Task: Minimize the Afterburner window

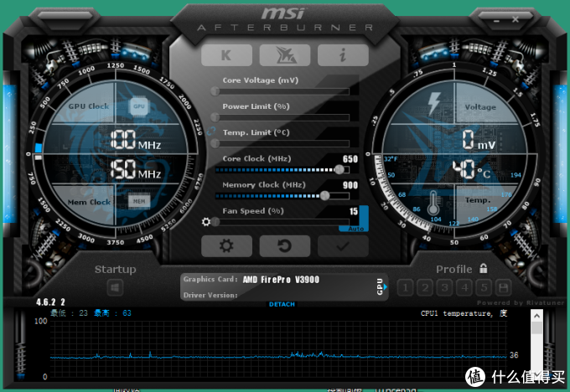Action: pyautogui.click(x=496, y=20)
